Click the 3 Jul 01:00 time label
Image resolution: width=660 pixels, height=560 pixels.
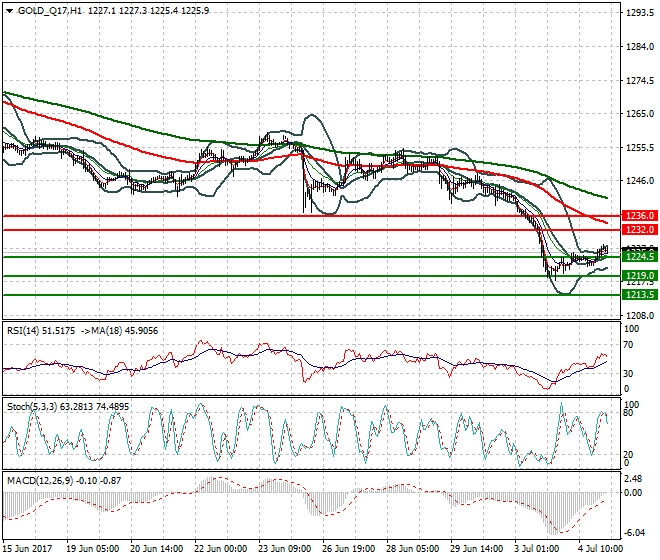pos(538,549)
